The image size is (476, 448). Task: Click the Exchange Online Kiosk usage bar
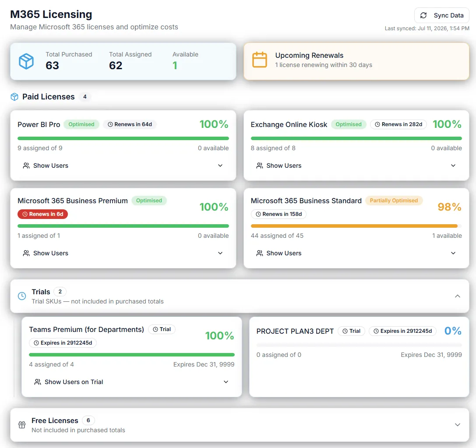coord(356,138)
